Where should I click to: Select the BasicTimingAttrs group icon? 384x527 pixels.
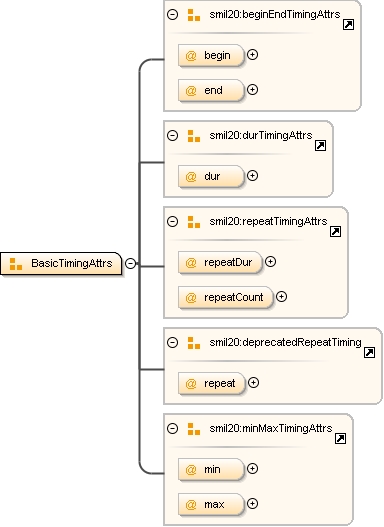pyautogui.click(x=16, y=264)
